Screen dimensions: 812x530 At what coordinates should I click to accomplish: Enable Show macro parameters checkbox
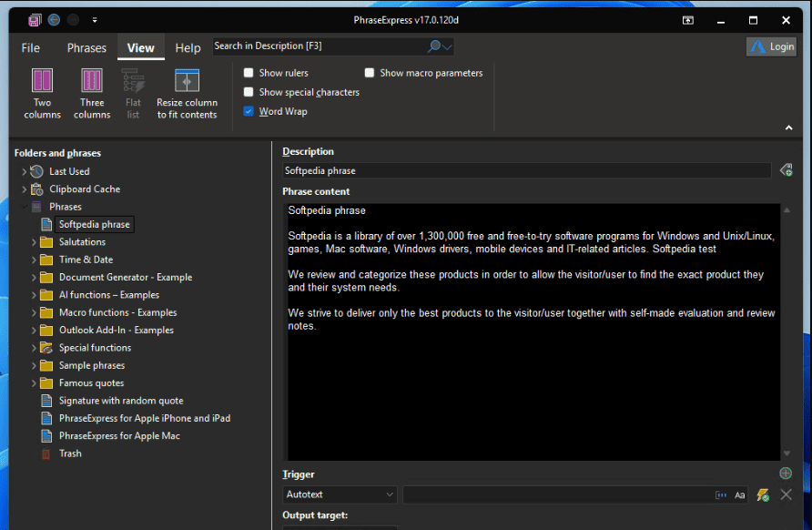click(x=370, y=73)
